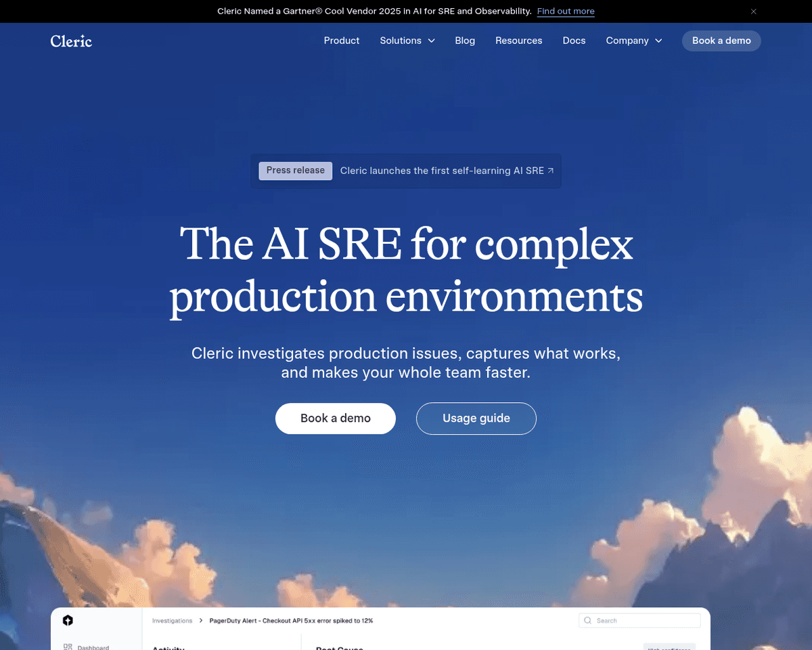Open Resources in the navigation bar
Viewport: 812px width, 650px height.
tap(518, 41)
